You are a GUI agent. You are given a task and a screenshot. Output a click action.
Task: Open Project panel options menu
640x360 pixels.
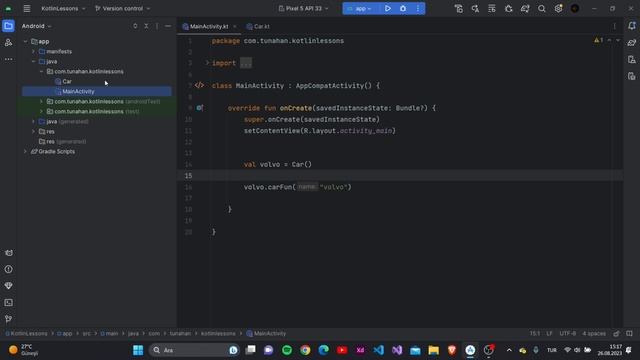pyautogui.click(x=157, y=26)
